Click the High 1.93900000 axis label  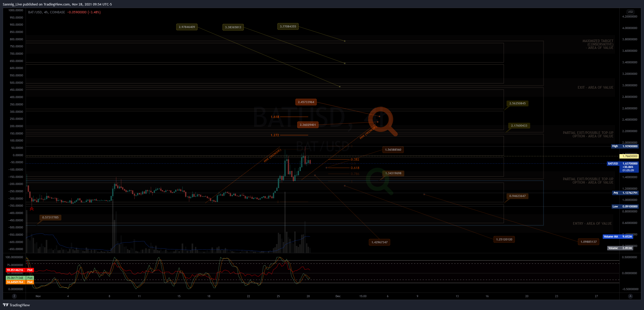pos(625,146)
